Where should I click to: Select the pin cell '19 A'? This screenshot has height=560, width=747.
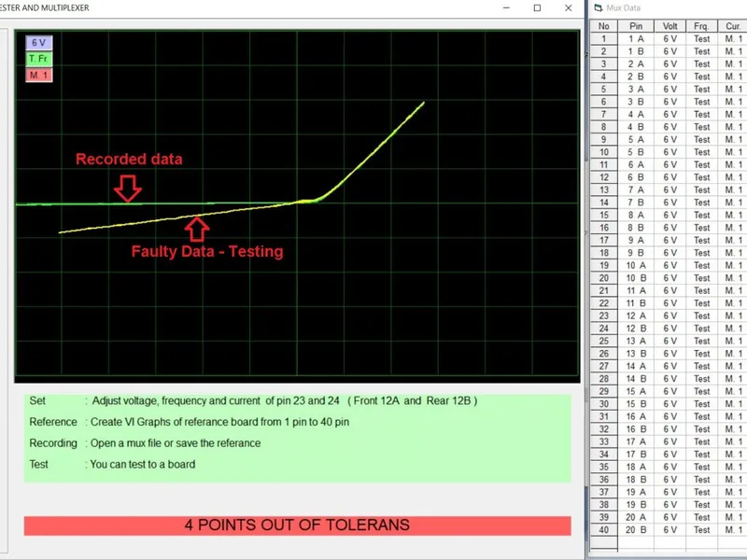(x=636, y=493)
